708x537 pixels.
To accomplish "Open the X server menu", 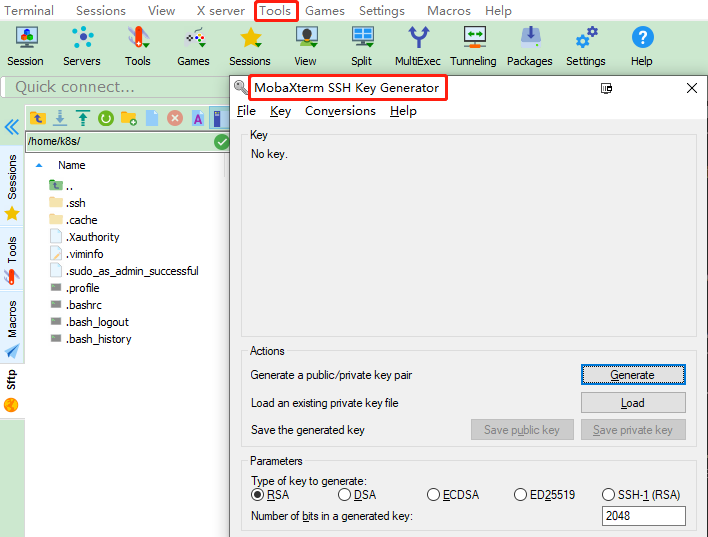I will (x=220, y=10).
